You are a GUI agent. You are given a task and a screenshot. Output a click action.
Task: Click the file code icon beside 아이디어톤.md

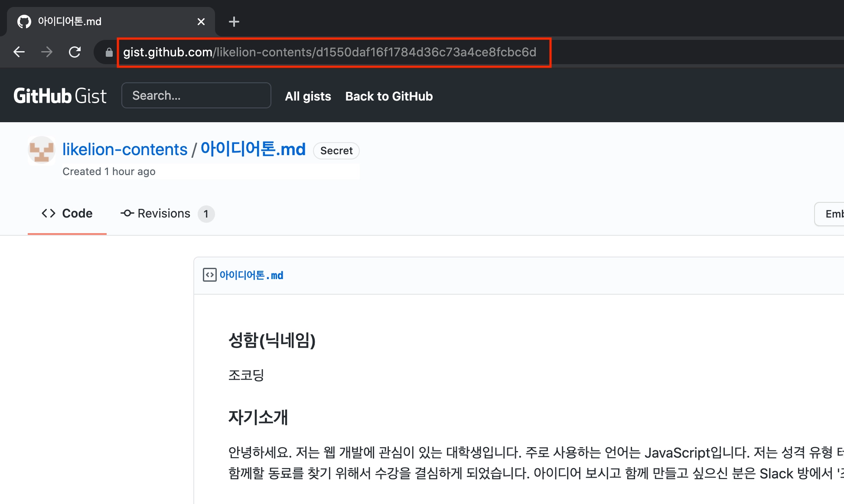pyautogui.click(x=209, y=275)
